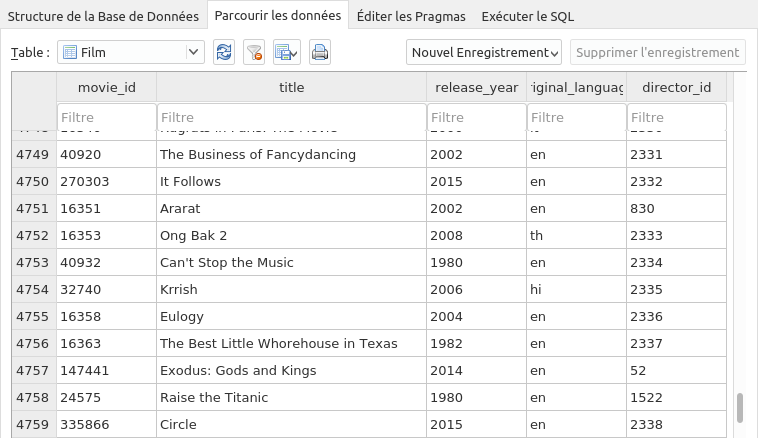This screenshot has width=758, height=438.
Task: Select release_year 1982 cell
Action: coord(477,344)
